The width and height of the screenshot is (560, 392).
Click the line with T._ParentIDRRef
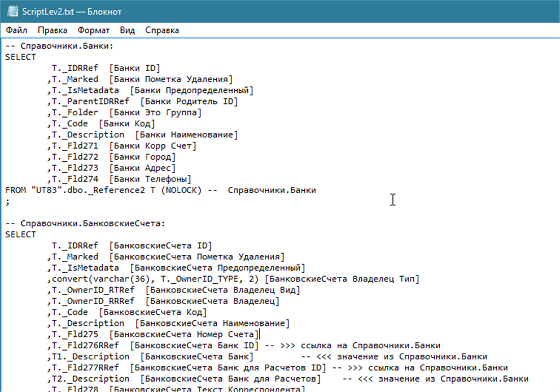coord(142,101)
